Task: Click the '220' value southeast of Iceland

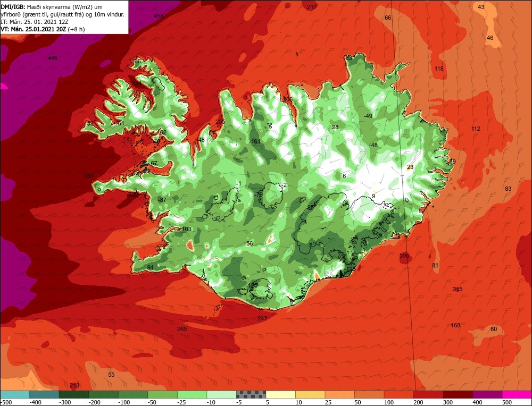Action: point(404,256)
